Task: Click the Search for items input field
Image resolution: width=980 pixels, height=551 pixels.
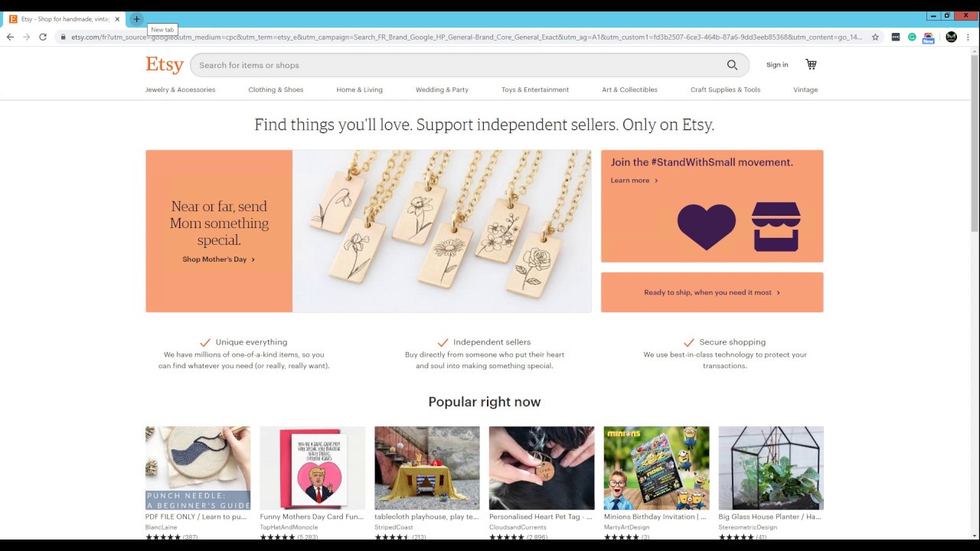Action: point(459,65)
